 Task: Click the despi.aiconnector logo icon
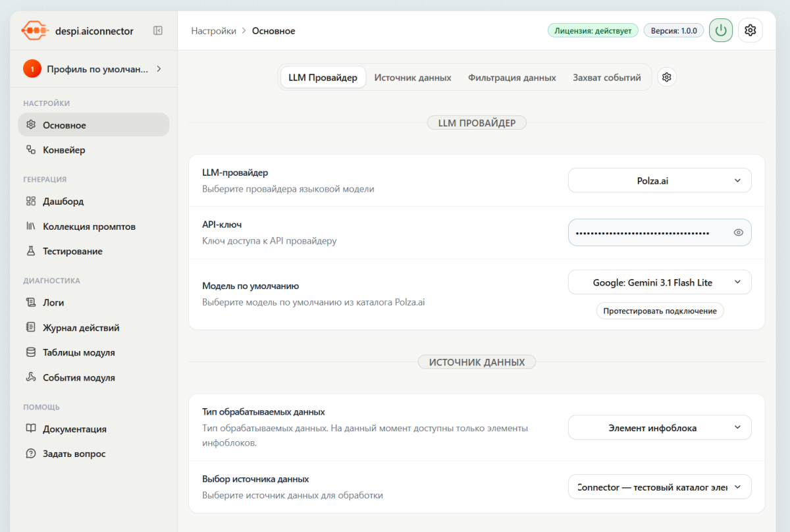pyautogui.click(x=35, y=30)
